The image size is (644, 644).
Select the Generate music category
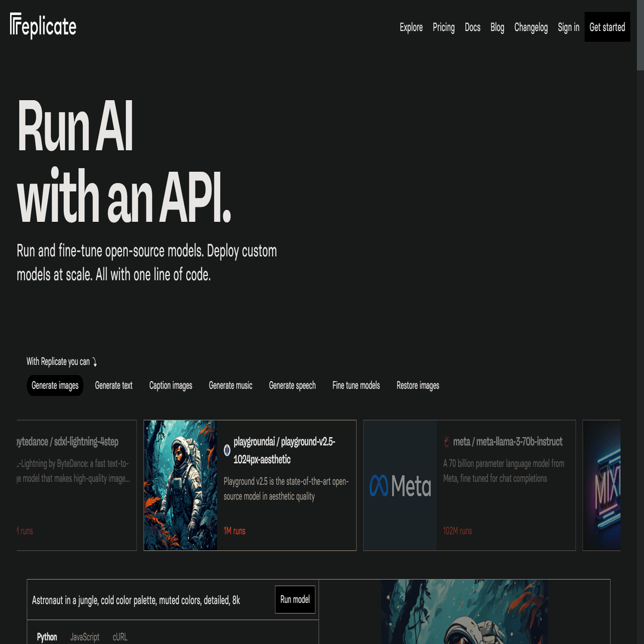coord(230,385)
